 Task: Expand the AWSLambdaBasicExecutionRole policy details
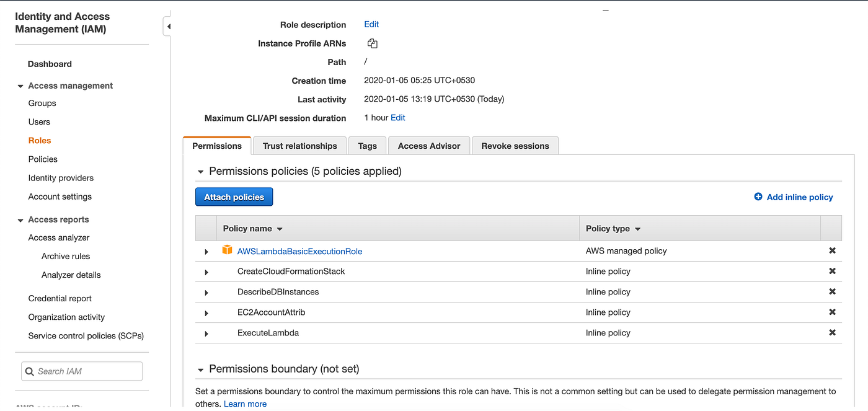(206, 251)
